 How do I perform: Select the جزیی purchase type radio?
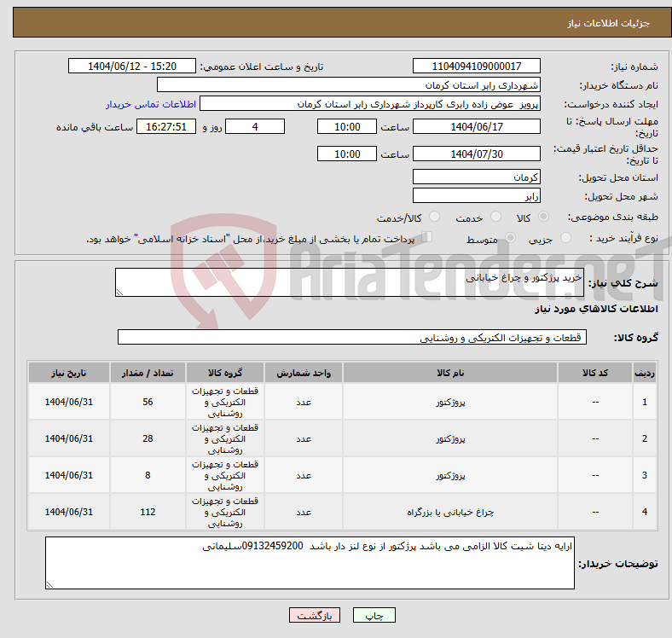(565, 238)
